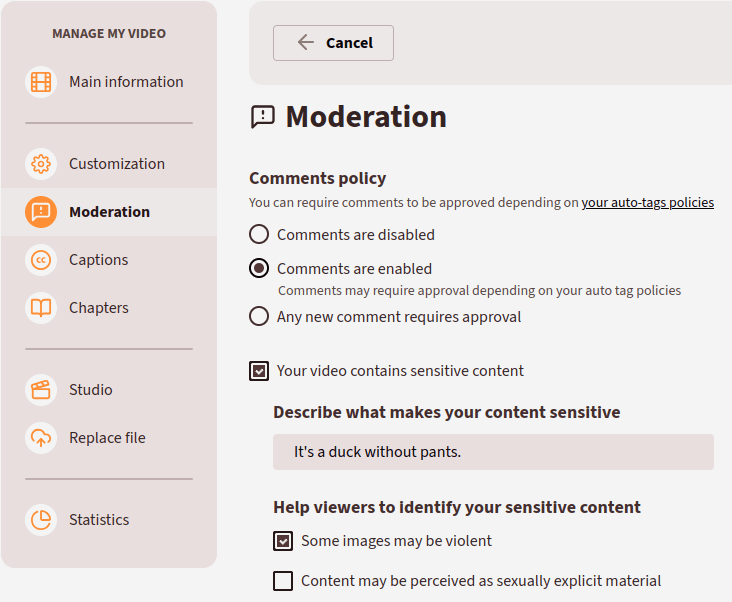Enable the sexually explicit material checkbox
This screenshot has width=732, height=602.
point(283,581)
